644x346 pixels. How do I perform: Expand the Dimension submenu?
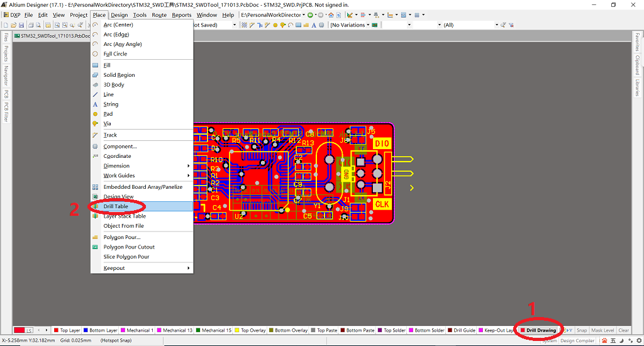[142, 165]
